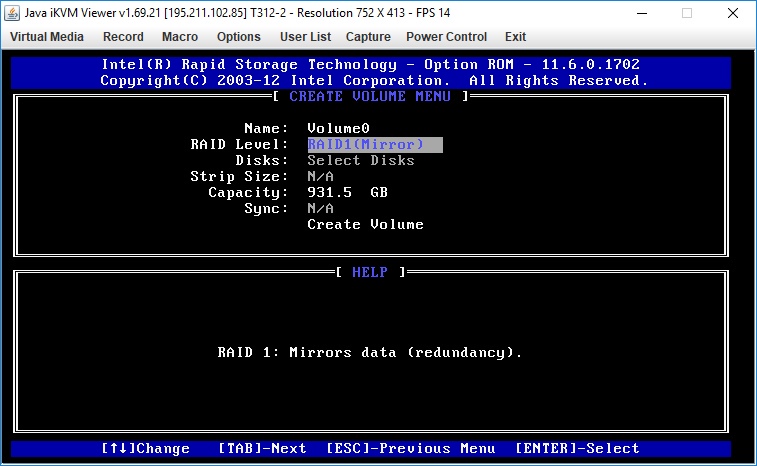Open the User List menu
Viewport: 757px width, 466px height.
pyautogui.click(x=305, y=37)
